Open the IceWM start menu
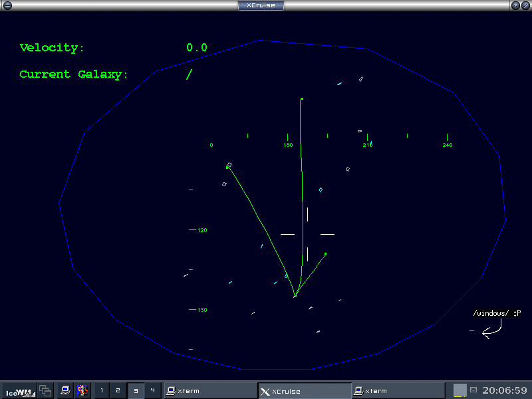The width and height of the screenshot is (532, 399). (x=18, y=391)
